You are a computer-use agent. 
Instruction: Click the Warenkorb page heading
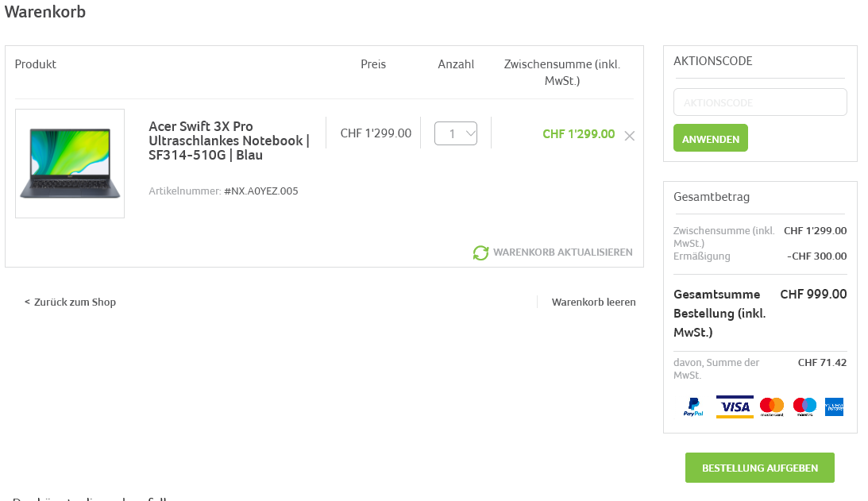click(x=45, y=12)
